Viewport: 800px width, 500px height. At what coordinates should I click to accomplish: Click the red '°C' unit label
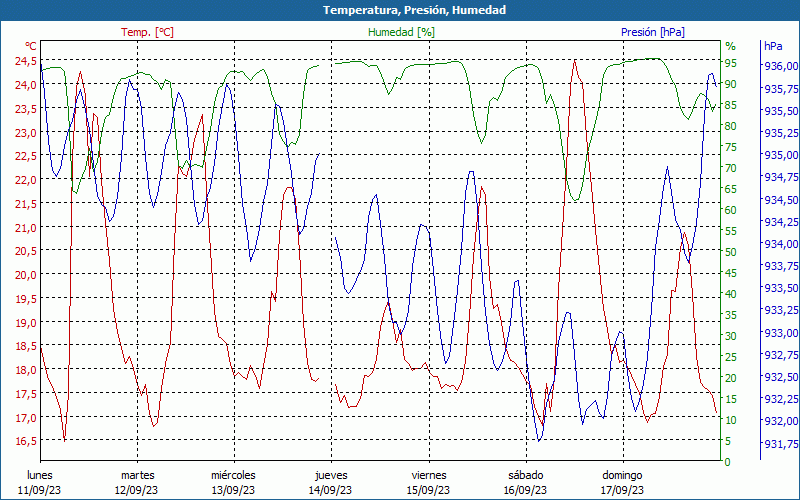(30, 46)
